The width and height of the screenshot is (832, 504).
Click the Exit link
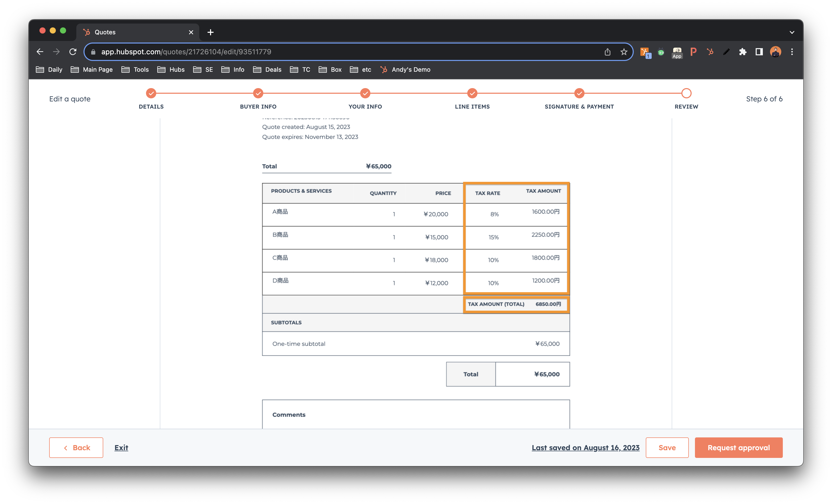tap(121, 448)
